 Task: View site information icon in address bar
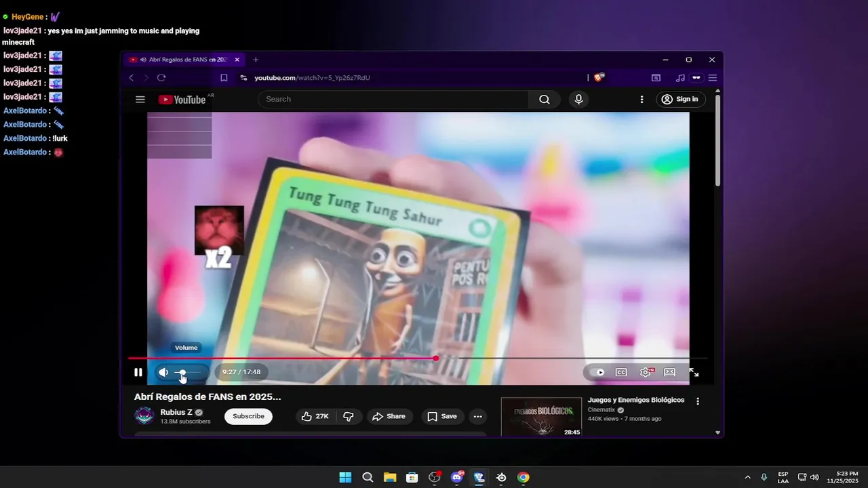pos(244,78)
